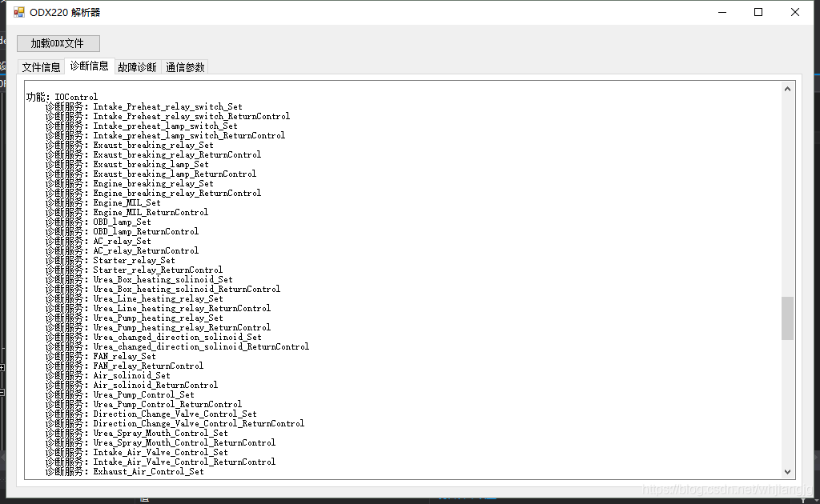This screenshot has height=504, width=820.
Task: Click the Engine_MIL_Set line
Action: pos(103,202)
